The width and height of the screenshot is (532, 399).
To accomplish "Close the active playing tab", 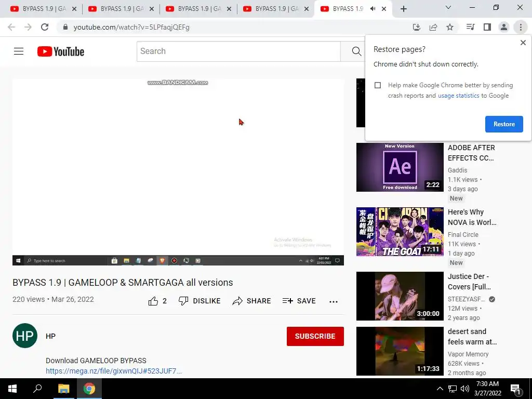I will [x=384, y=9].
